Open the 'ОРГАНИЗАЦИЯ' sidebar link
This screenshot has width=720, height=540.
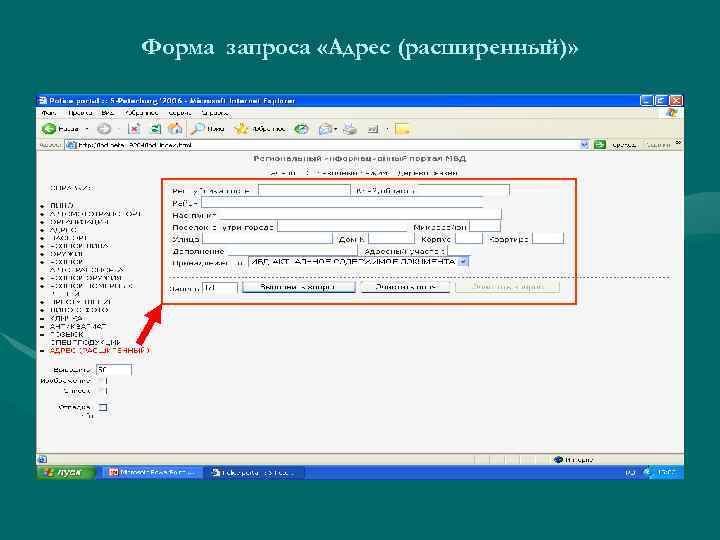[79, 222]
